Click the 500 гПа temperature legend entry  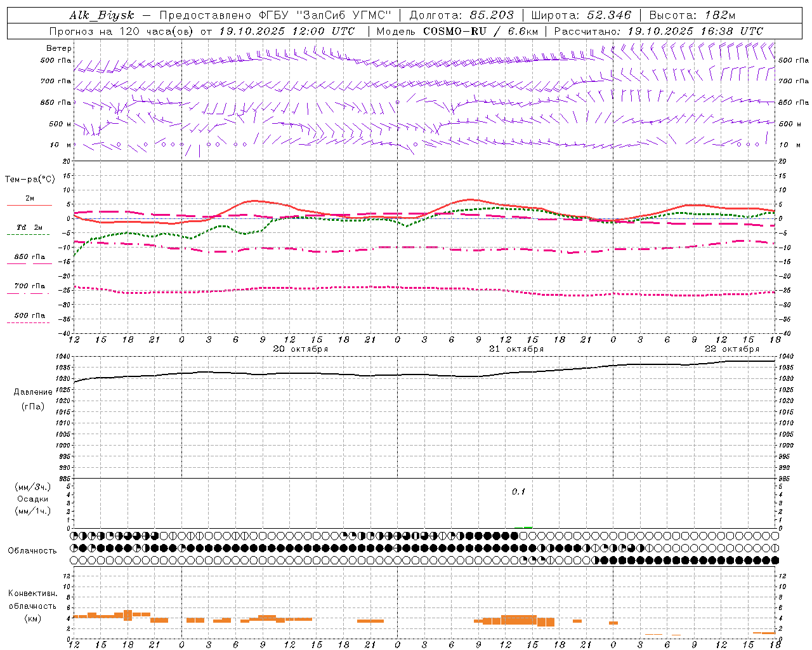coord(30,315)
